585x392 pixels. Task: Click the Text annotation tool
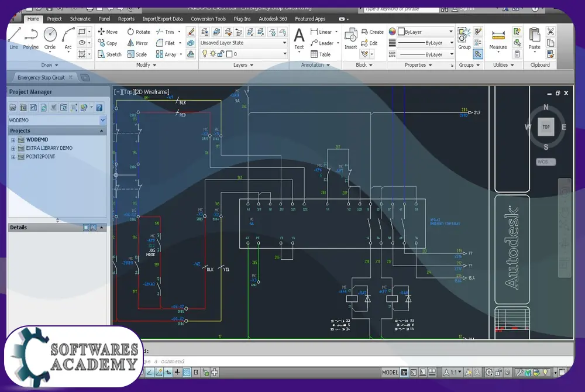[299, 39]
